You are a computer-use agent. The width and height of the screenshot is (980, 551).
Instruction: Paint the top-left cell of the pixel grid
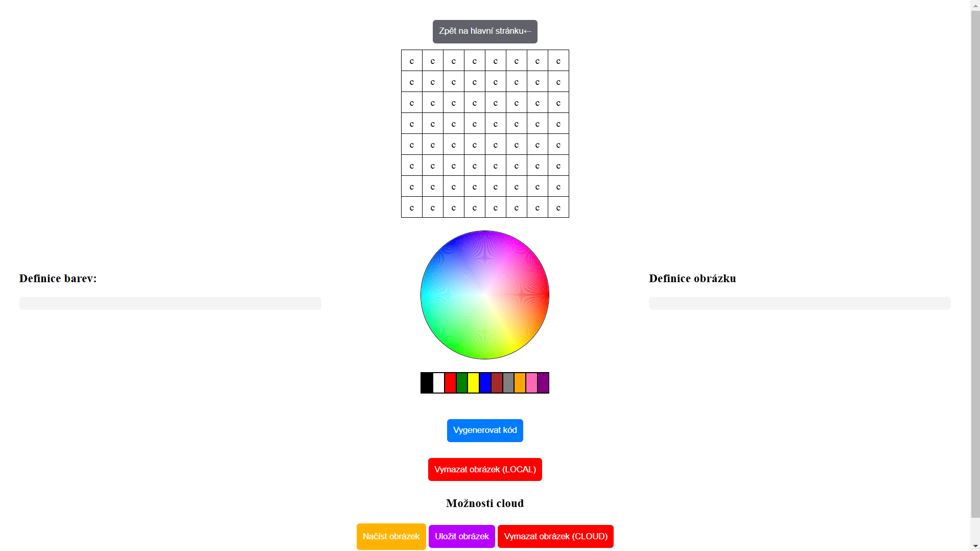point(412,61)
